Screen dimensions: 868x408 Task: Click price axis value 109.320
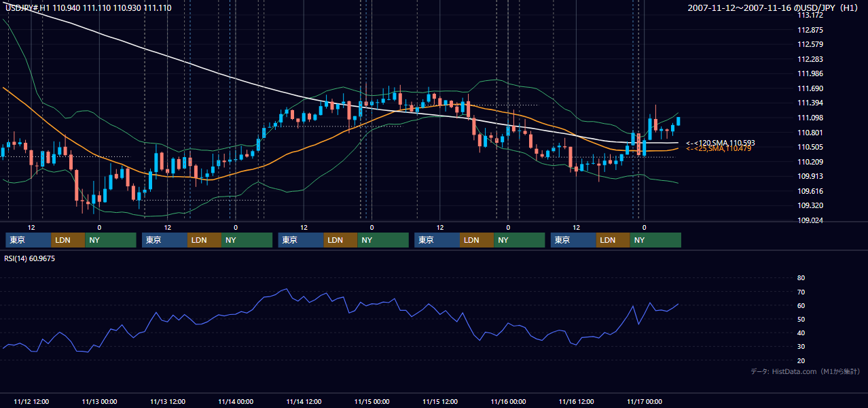tap(810, 205)
